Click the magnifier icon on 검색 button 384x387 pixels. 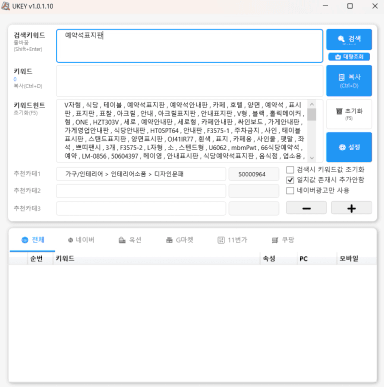click(x=341, y=39)
